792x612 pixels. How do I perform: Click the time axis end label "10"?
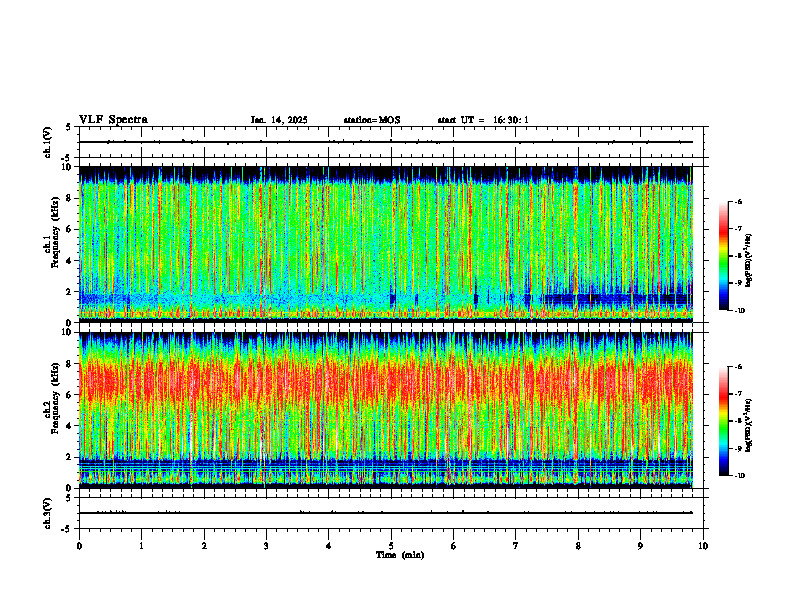(703, 546)
